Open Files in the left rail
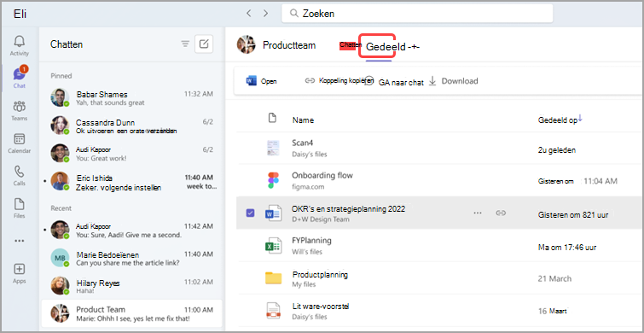The height and width of the screenshot is (333, 644). 20,208
